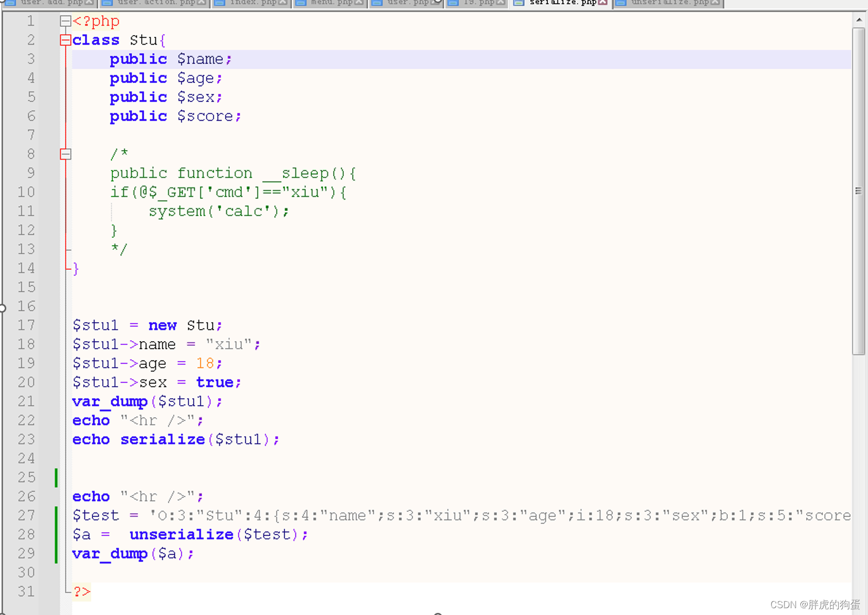Click 'serialize' in the echo serialize line

click(x=163, y=439)
